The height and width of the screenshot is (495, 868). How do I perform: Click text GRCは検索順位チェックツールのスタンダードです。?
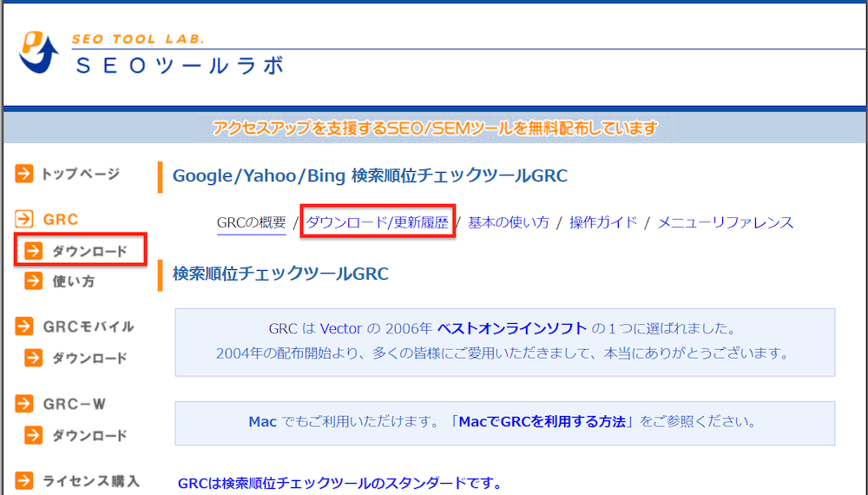click(x=340, y=484)
